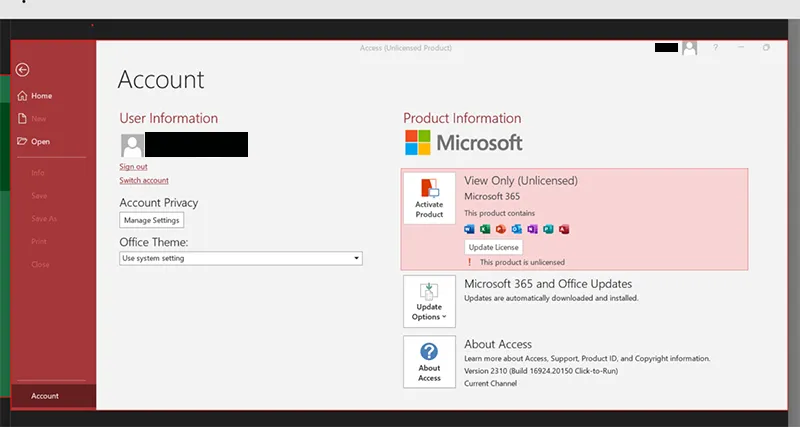The image size is (800, 427).
Task: Expand the Update Options menu
Action: (429, 301)
